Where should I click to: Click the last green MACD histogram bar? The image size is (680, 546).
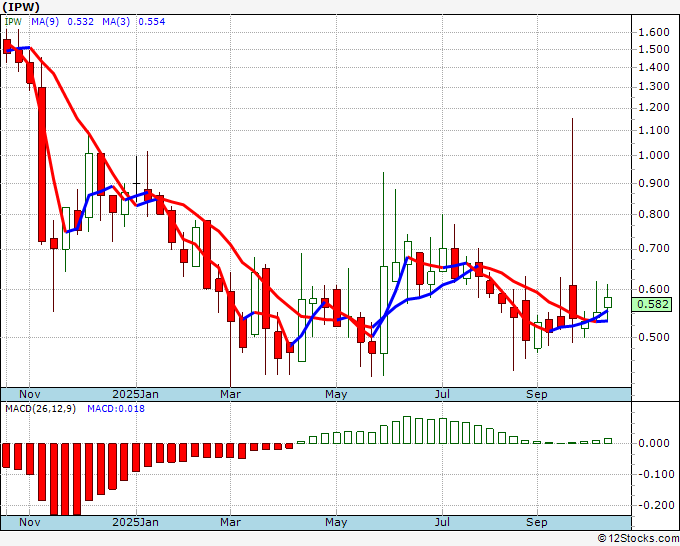point(608,441)
